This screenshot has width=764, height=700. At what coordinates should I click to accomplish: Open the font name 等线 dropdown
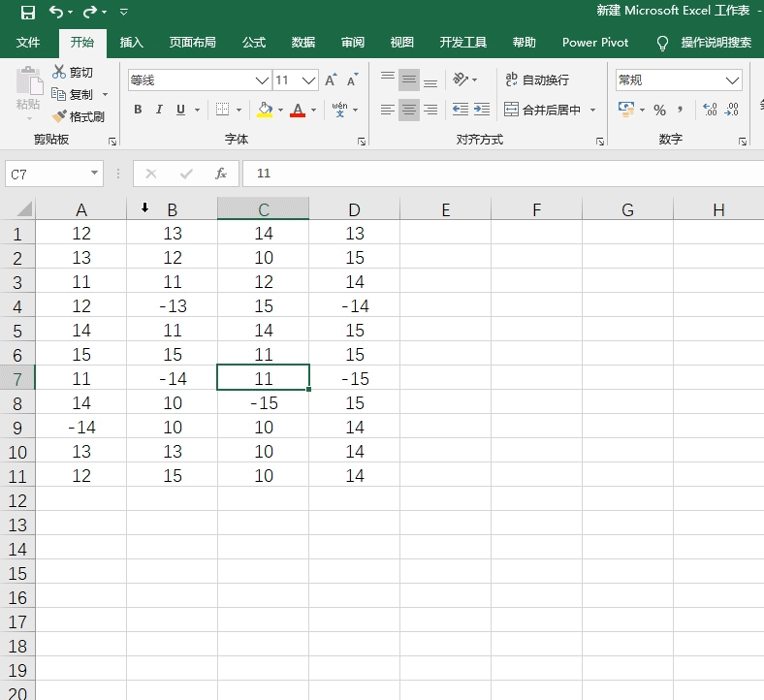click(262, 80)
